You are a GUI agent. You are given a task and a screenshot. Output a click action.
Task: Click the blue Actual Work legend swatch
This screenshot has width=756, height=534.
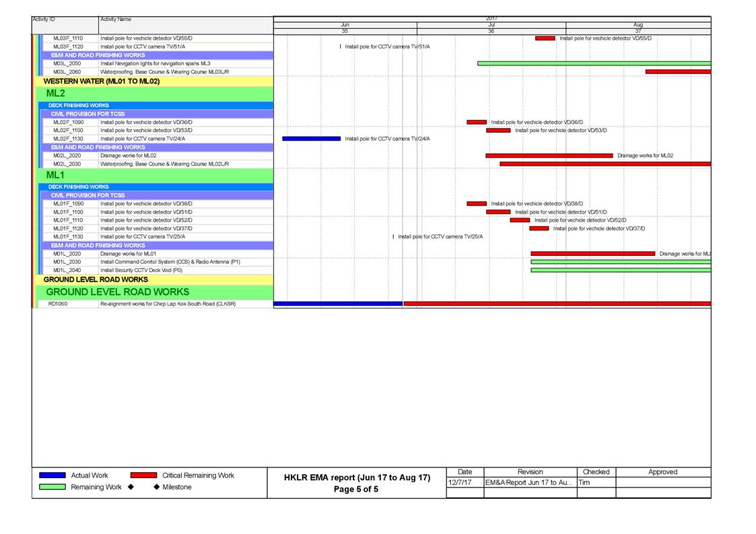coord(53,475)
